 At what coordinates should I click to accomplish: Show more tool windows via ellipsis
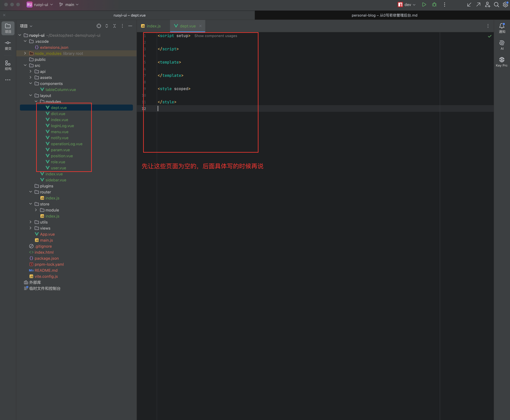pyautogui.click(x=8, y=80)
